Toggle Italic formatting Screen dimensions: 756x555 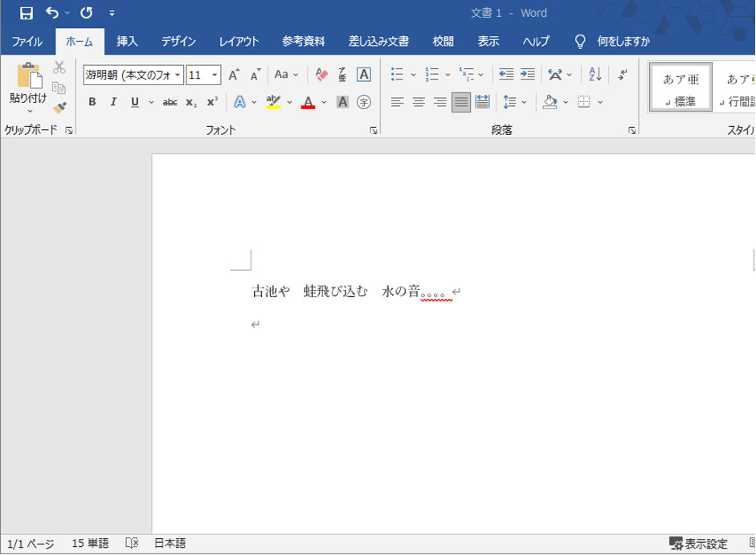tap(113, 102)
